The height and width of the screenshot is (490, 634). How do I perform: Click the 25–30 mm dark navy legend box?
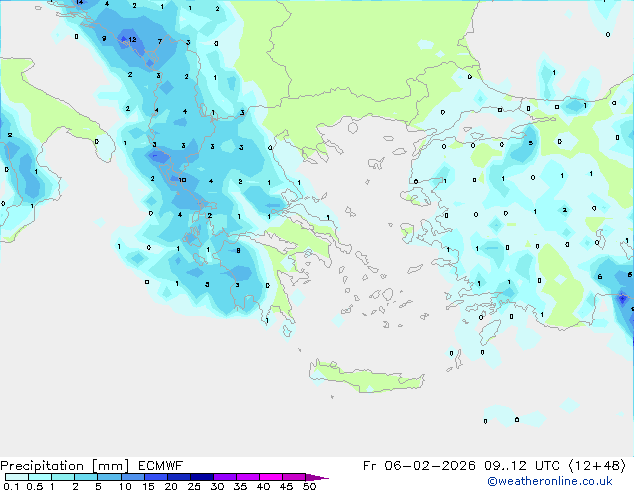[x=202, y=477]
